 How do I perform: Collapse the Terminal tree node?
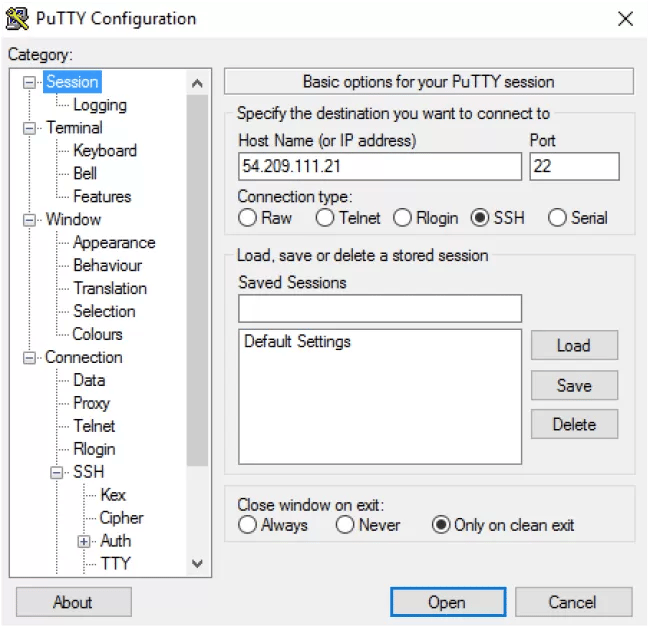29,128
